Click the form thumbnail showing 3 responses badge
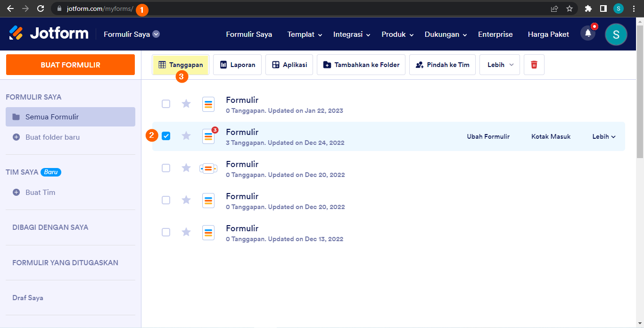This screenshot has width=644, height=328. [x=208, y=136]
